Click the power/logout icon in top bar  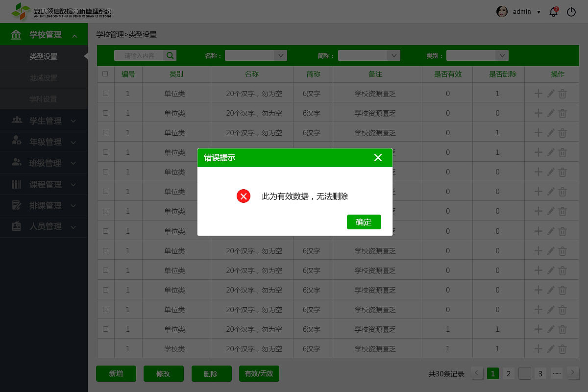coord(571,12)
